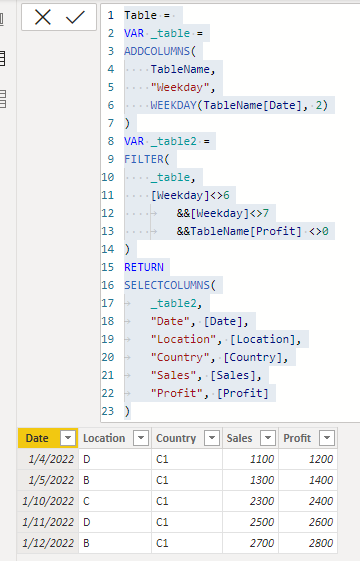Click the date cell 1/10/2022
The image size is (360, 561).
coord(48,501)
